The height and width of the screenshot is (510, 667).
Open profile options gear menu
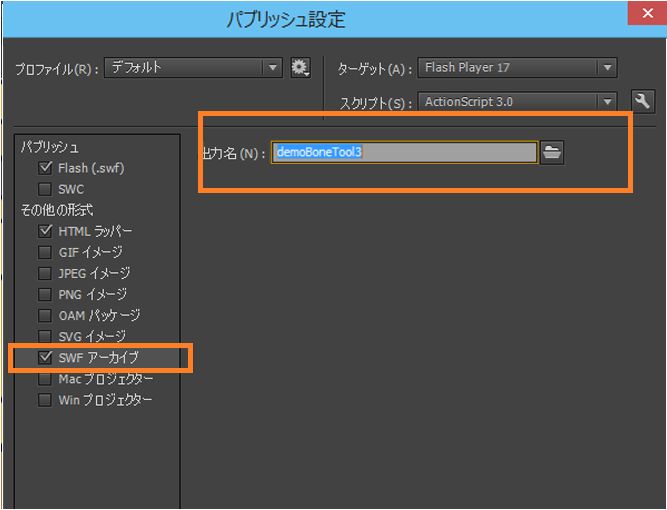300,68
